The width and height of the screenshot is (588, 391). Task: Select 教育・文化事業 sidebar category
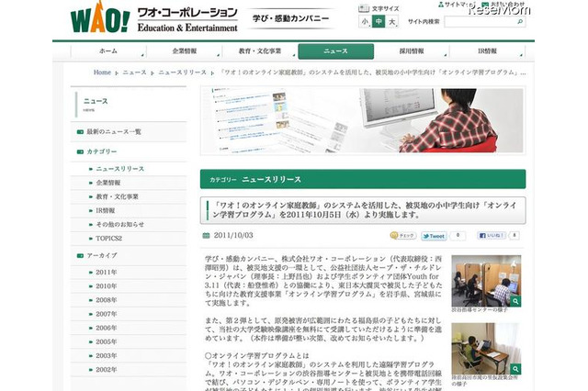click(117, 196)
